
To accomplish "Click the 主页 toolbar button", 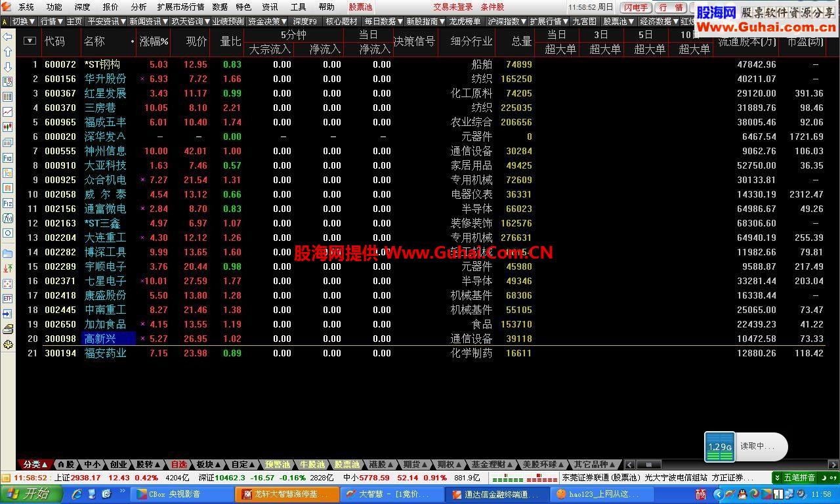I will (x=74, y=21).
